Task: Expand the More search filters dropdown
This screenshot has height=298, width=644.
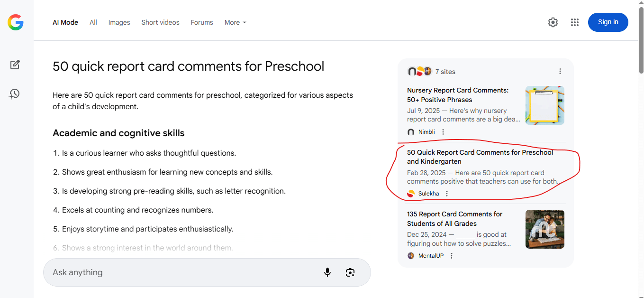Action: tap(235, 22)
